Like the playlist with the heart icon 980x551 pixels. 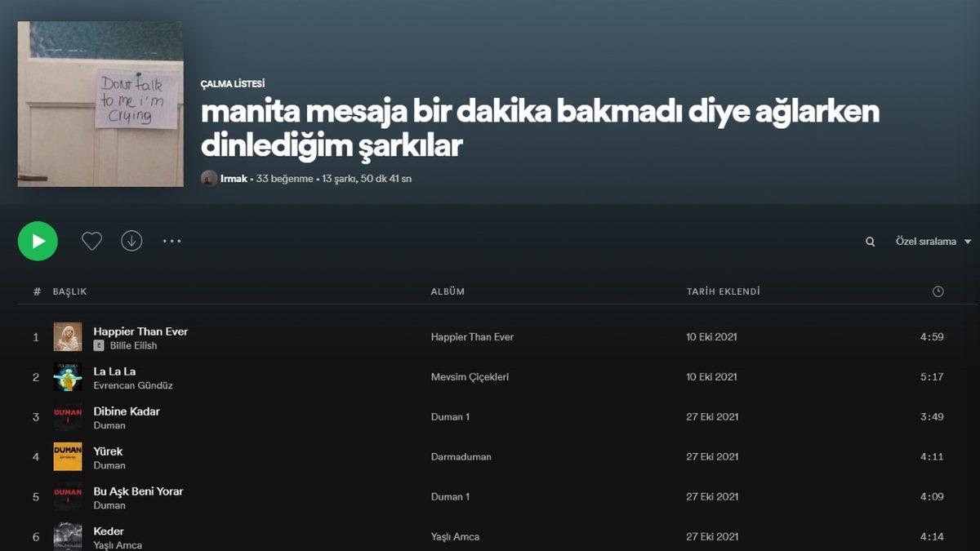91,240
